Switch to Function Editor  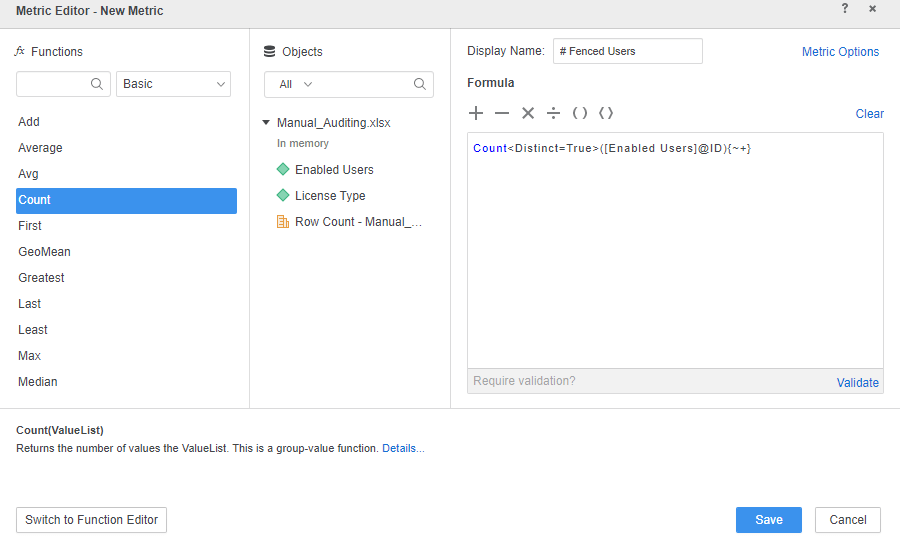[91, 520]
